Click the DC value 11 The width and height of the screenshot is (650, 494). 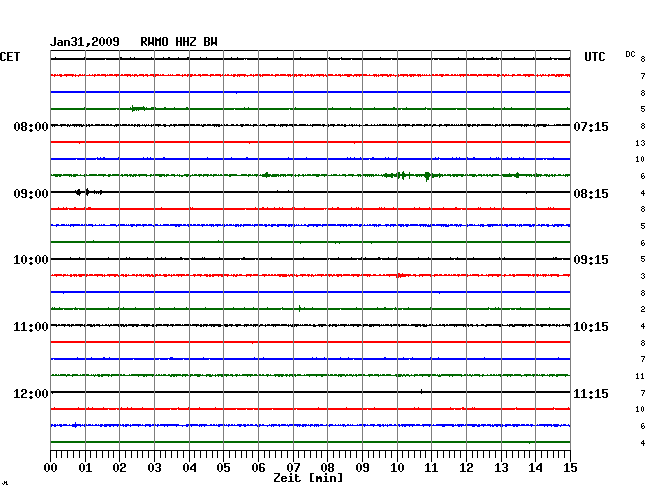640,376
